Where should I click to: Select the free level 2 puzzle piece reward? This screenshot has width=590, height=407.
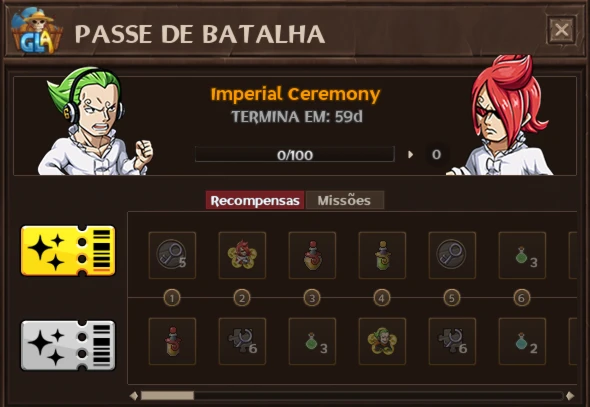coord(242,341)
